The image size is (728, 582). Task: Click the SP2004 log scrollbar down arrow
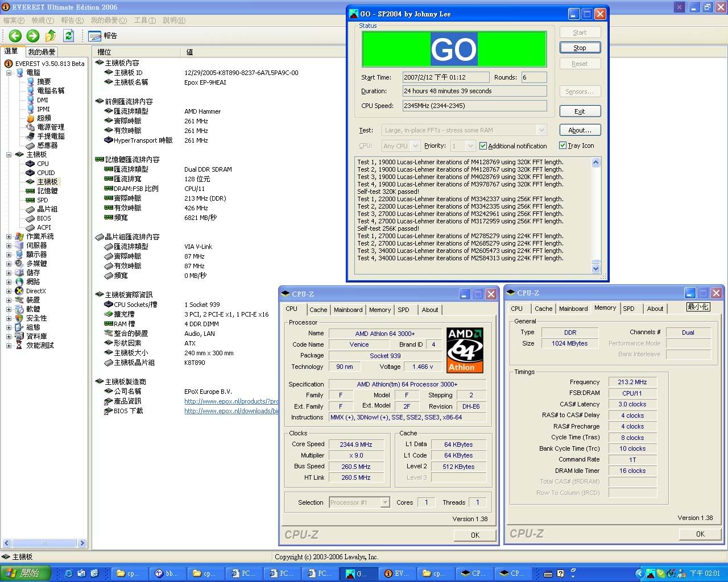[x=595, y=268]
